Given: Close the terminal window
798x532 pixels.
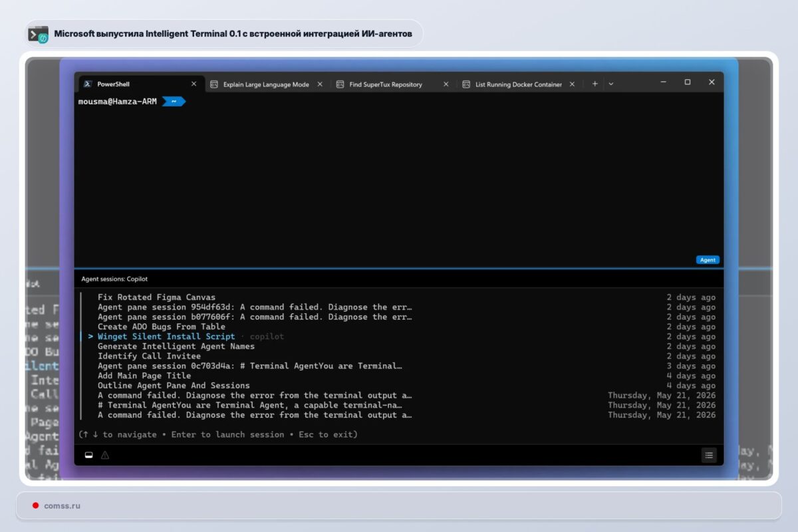Looking at the screenshot, I should (712, 82).
